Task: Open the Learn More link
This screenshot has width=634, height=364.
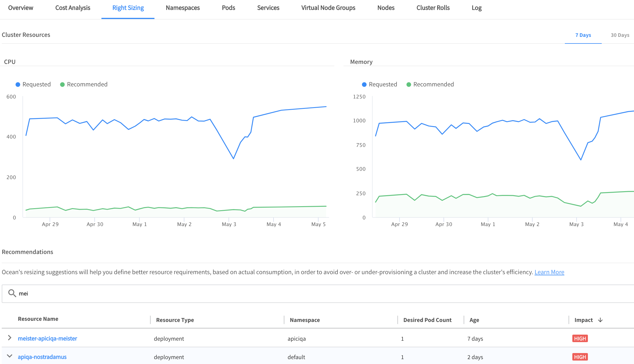Action: (x=549, y=272)
